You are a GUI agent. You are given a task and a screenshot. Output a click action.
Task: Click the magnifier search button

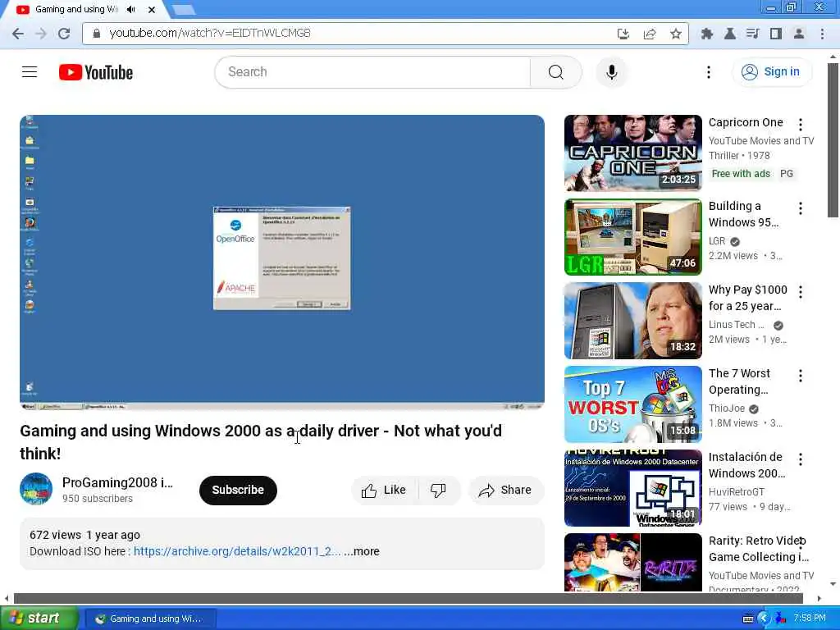pyautogui.click(x=555, y=72)
